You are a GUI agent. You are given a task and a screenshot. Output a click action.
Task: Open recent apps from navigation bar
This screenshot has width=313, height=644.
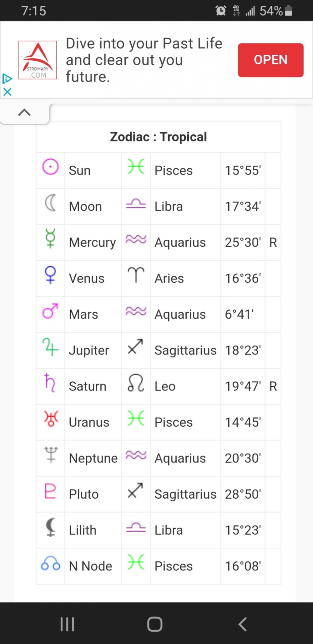(x=67, y=624)
